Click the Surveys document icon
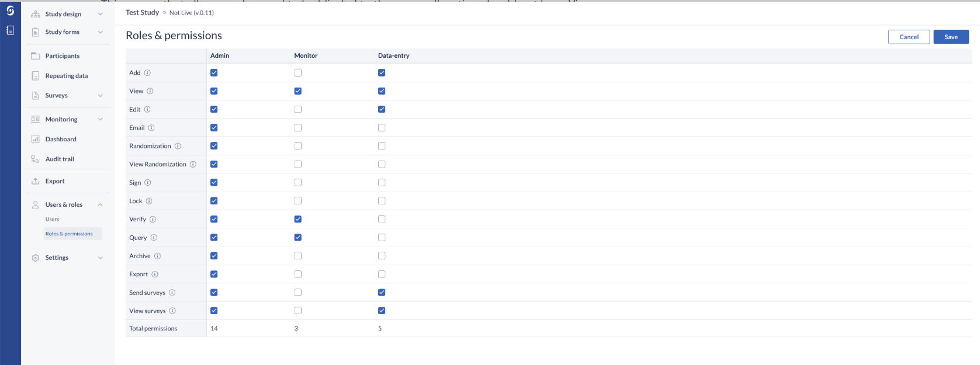980x365 pixels. 35,96
